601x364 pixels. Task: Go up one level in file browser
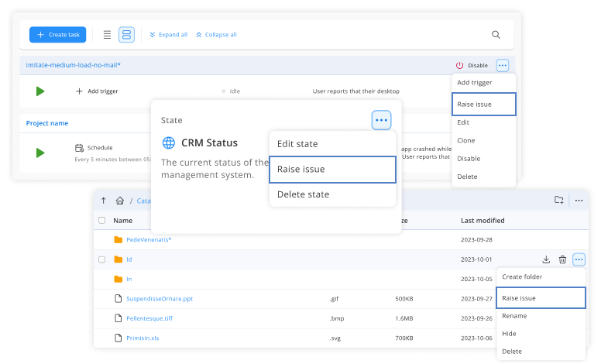tap(104, 201)
